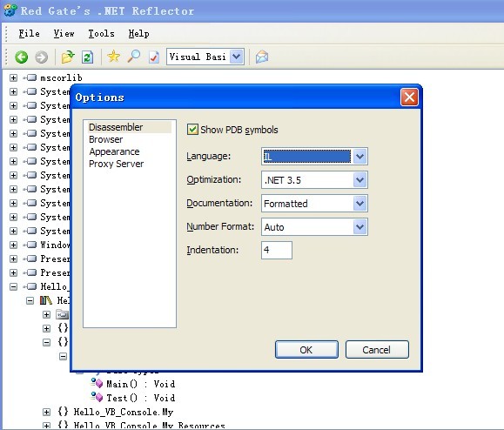
Task: Click the green Back navigation arrow
Action: (22, 57)
